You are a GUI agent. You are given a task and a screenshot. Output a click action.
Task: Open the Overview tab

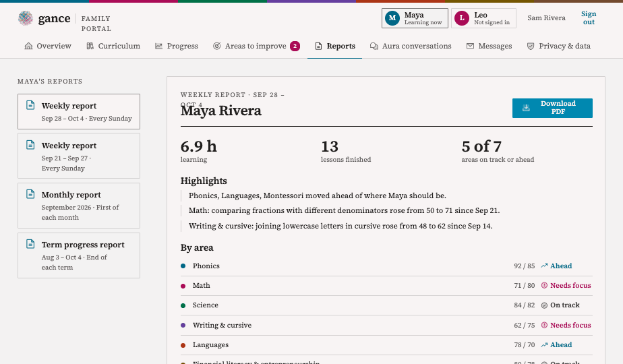48,46
